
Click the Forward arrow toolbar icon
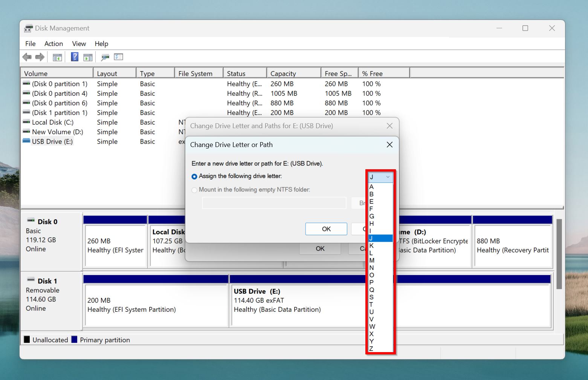(40, 57)
